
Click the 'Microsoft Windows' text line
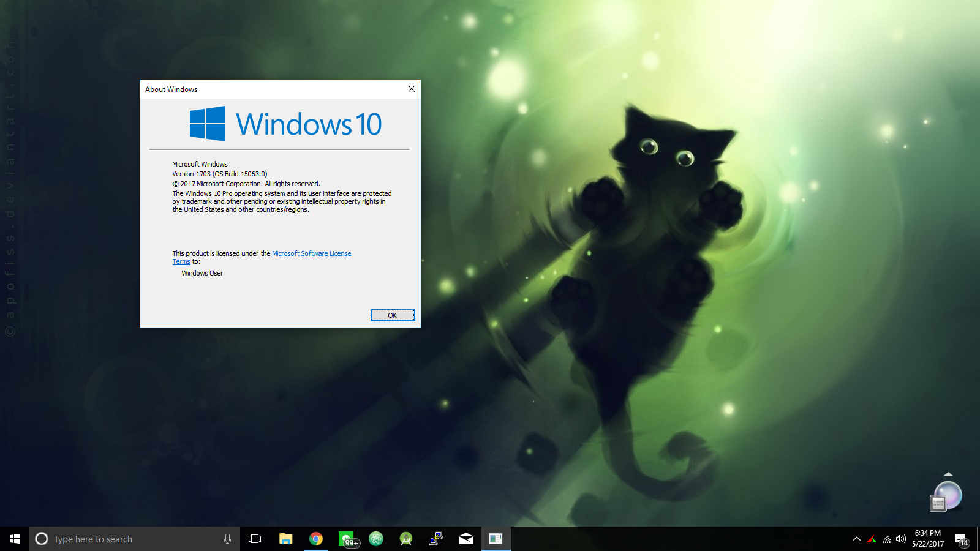(200, 164)
